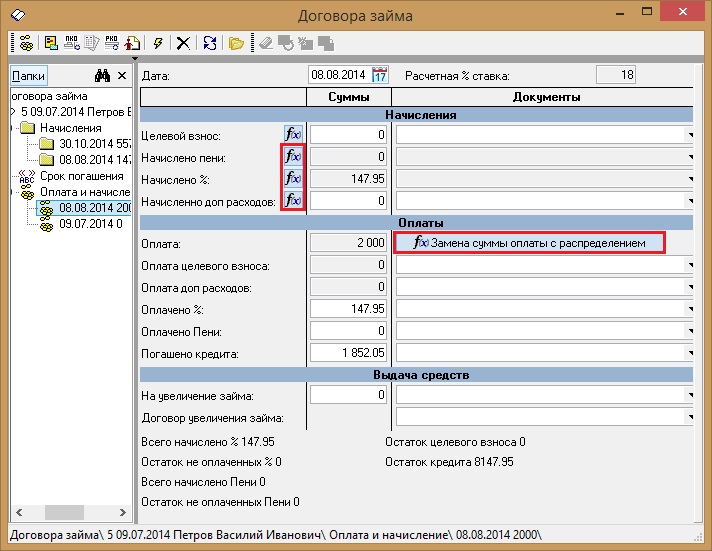Image resolution: width=712 pixels, height=551 pixels.
Task: Click the binoculars search icon in folders panel
Action: coord(102,75)
